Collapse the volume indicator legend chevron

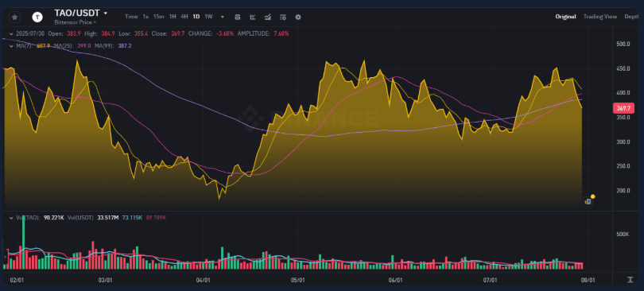pos(11,218)
